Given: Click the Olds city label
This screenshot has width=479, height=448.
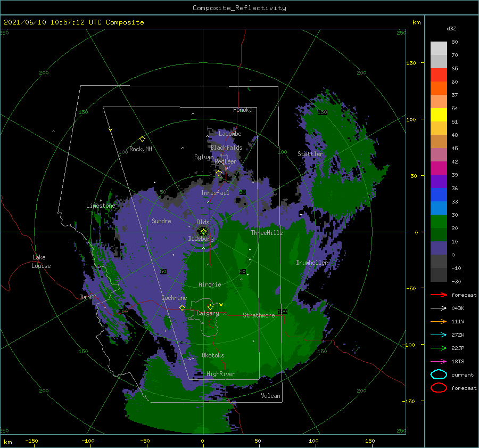Looking at the screenshot, I should pyautogui.click(x=203, y=222).
